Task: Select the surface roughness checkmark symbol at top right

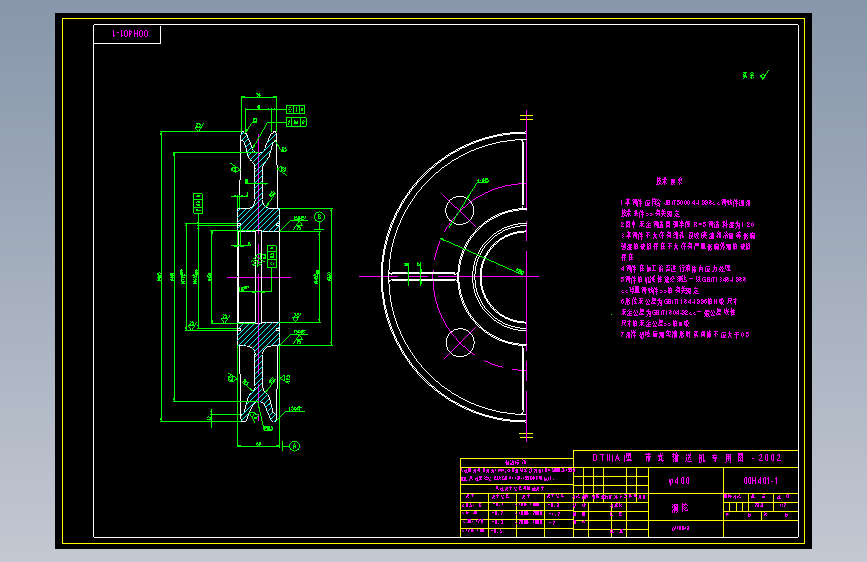Action: [x=764, y=75]
